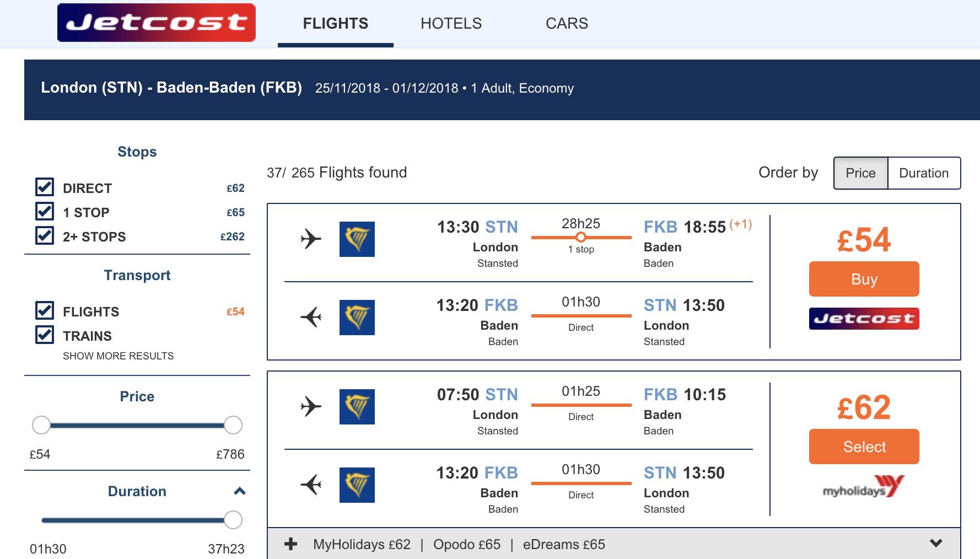Toggle the 1 STOP checkbox
This screenshot has height=559, width=980.
tap(45, 212)
